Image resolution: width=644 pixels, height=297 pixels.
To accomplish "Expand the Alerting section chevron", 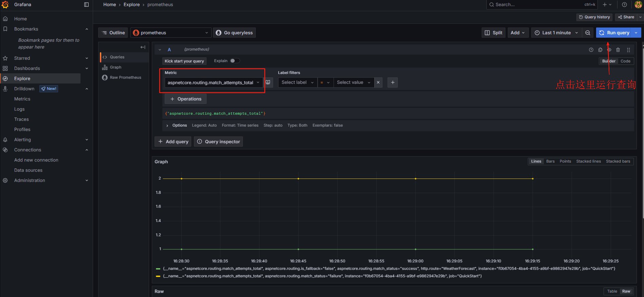I will [x=87, y=140].
